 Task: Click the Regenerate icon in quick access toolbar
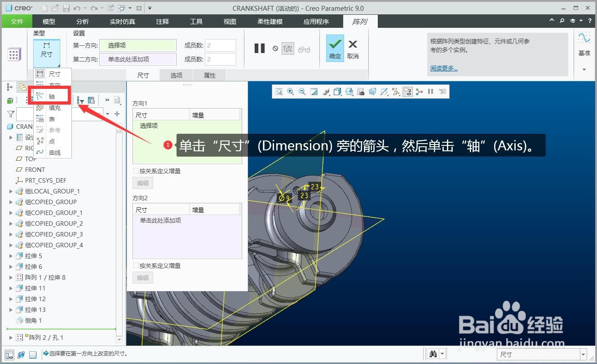point(111,8)
